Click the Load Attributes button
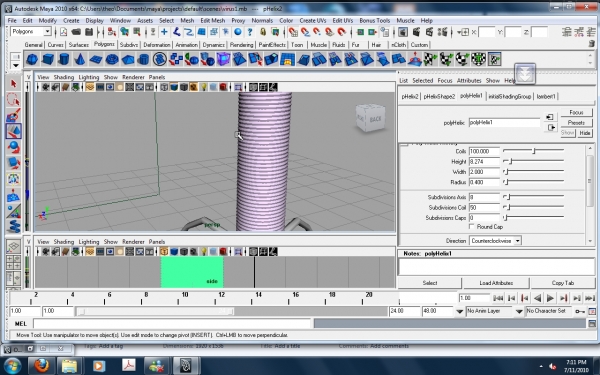Image resolution: width=600 pixels, height=375 pixels. [496, 283]
